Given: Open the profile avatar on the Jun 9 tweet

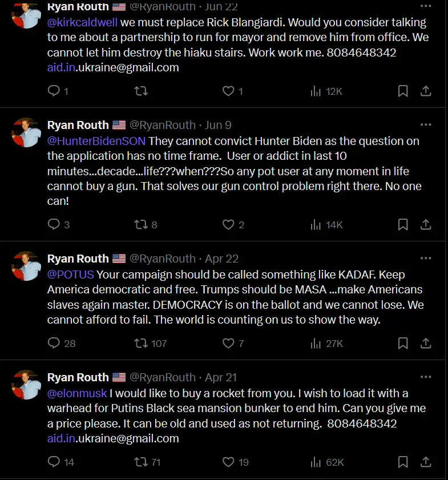Looking at the screenshot, I should 26,132.
